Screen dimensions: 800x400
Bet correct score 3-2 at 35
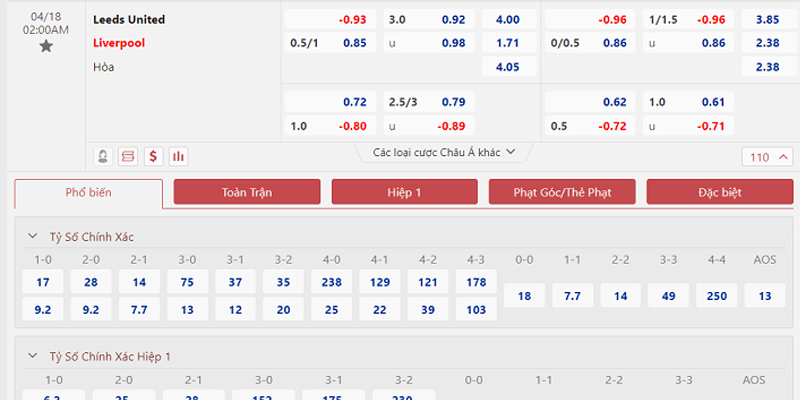click(283, 282)
